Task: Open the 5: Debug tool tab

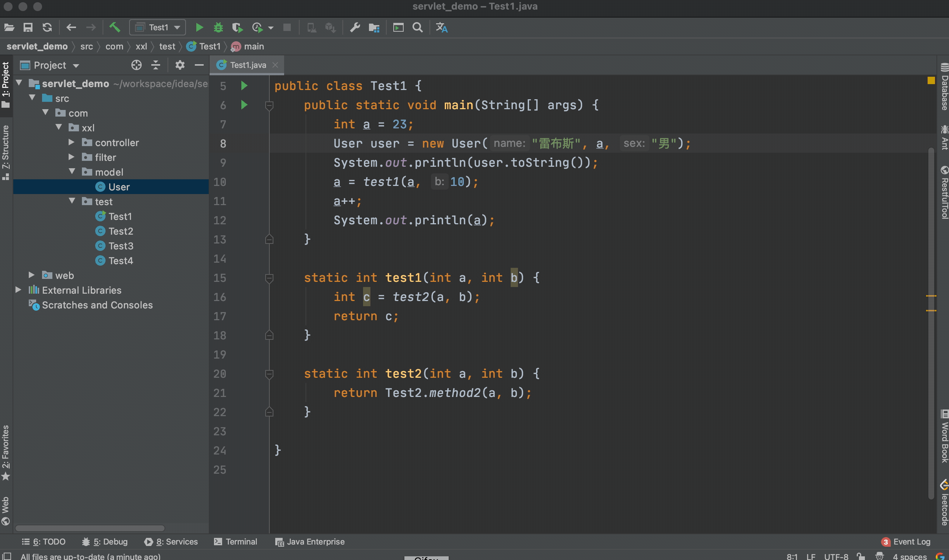Action: (x=105, y=542)
